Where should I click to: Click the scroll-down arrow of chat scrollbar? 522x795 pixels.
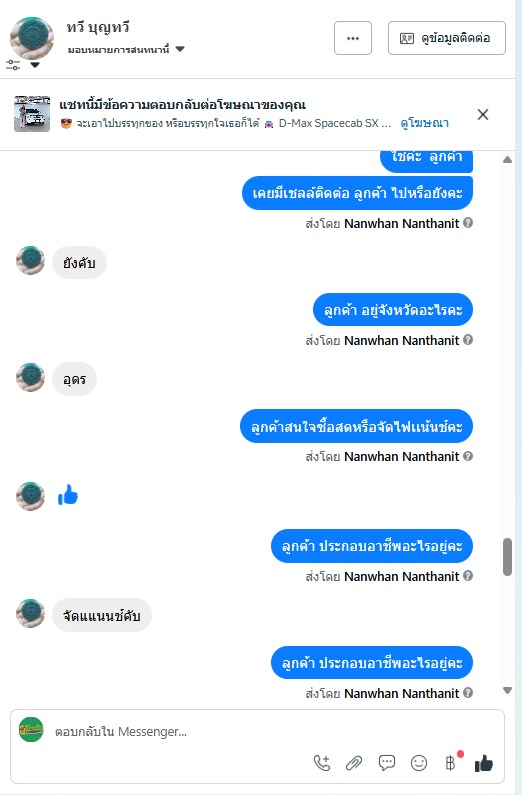(507, 690)
